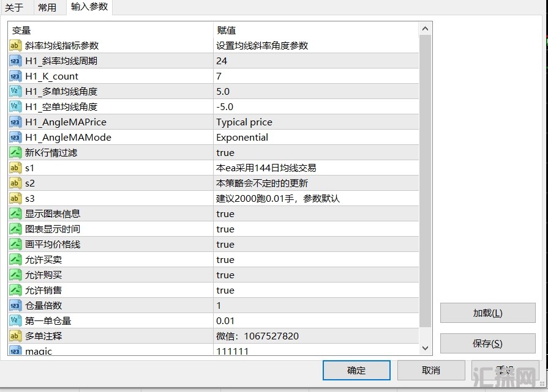Image resolution: width=548 pixels, height=392 pixels.
Task: Click the double-type icon beside H1_空单均线角度
Action: pos(16,107)
